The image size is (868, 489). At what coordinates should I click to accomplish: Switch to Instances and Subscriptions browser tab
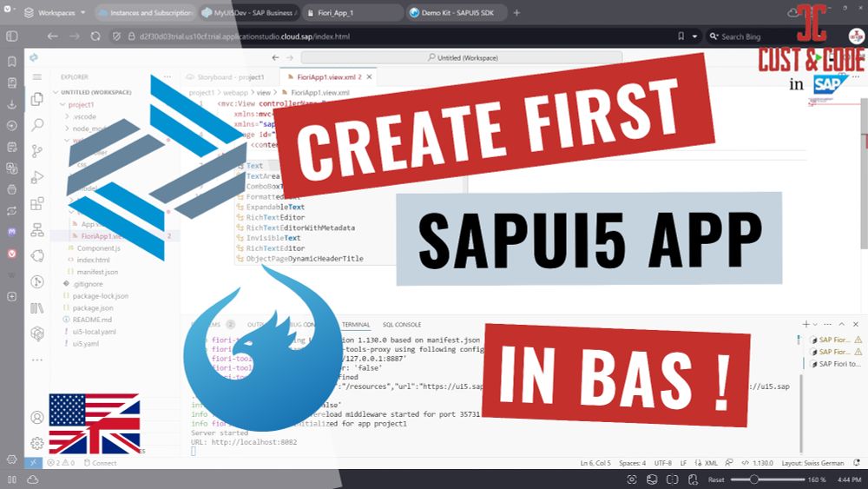145,12
